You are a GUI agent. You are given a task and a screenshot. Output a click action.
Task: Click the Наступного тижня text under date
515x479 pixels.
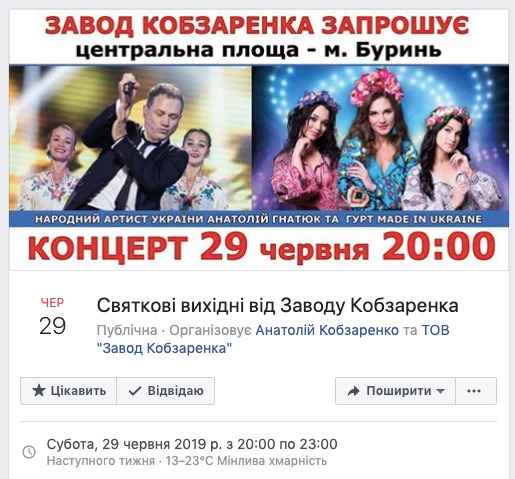pyautogui.click(x=101, y=461)
